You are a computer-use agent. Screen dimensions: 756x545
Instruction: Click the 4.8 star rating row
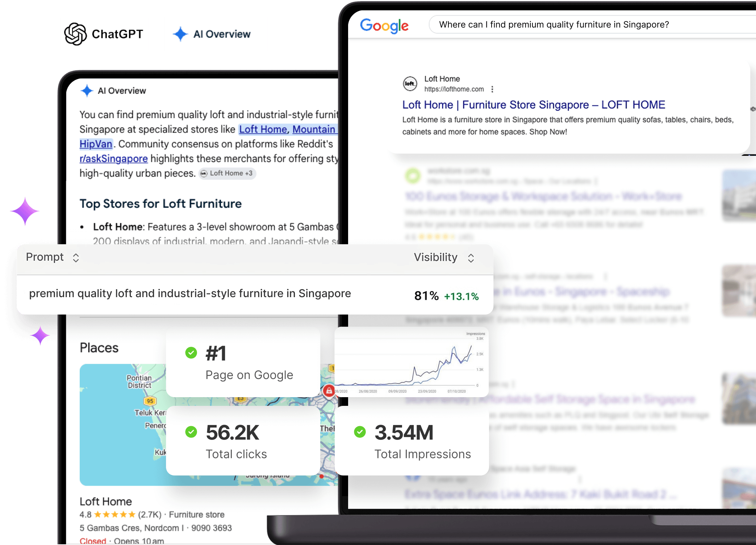pyautogui.click(x=152, y=515)
